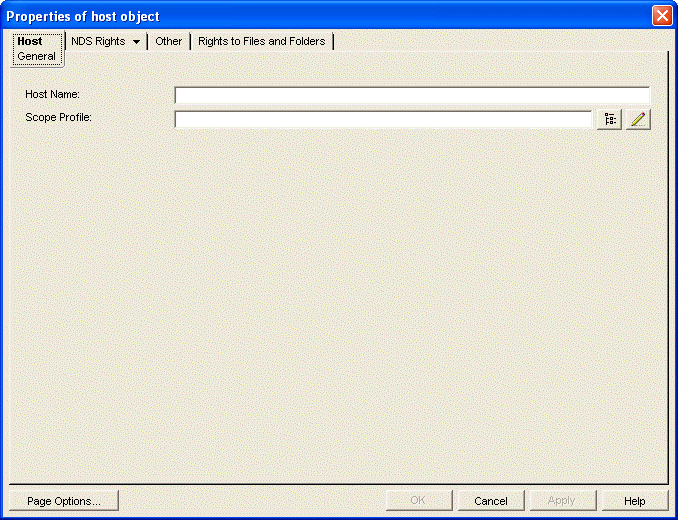The height and width of the screenshot is (520, 678).
Task: Click the greyed-out OK button
Action: (x=419, y=501)
